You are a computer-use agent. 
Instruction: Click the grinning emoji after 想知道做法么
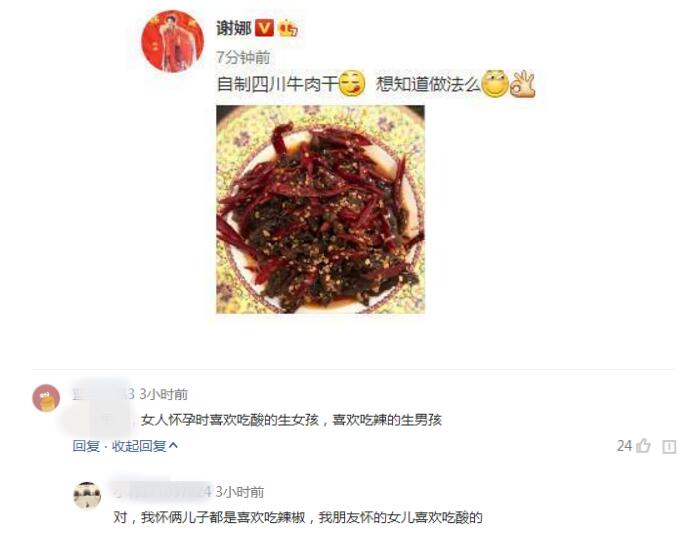click(495, 84)
